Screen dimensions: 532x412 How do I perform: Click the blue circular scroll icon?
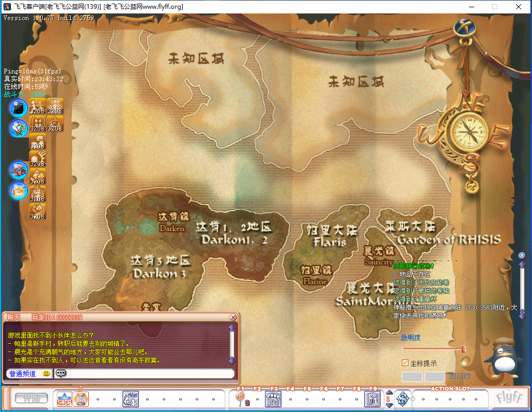[18, 108]
